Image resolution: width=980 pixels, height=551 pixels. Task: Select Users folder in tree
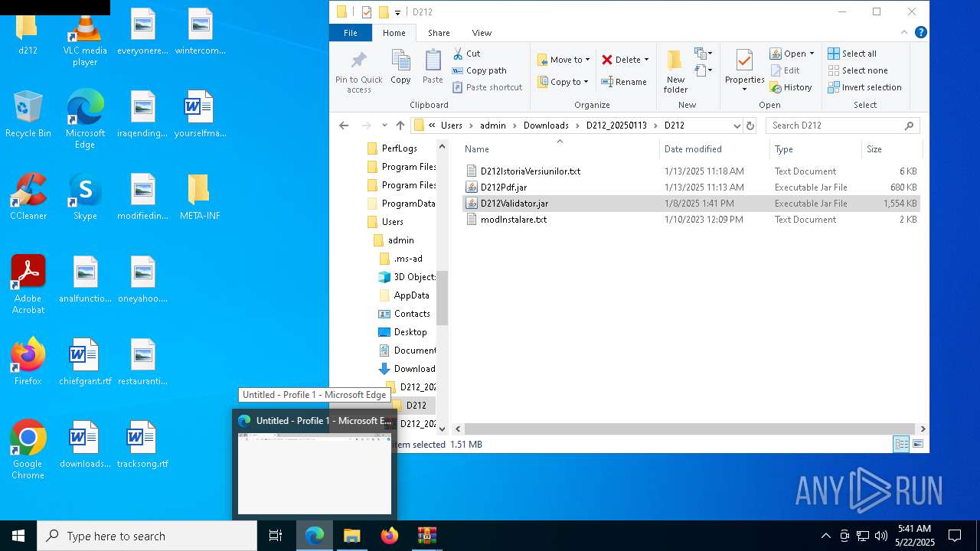pos(392,222)
